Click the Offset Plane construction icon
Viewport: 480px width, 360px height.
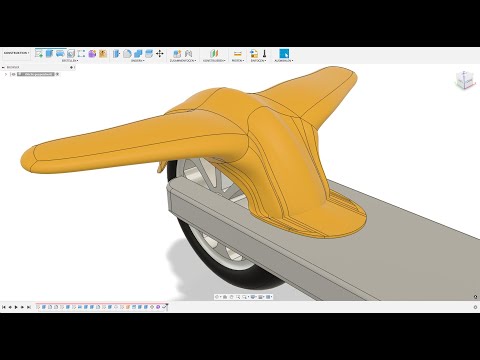(214, 53)
